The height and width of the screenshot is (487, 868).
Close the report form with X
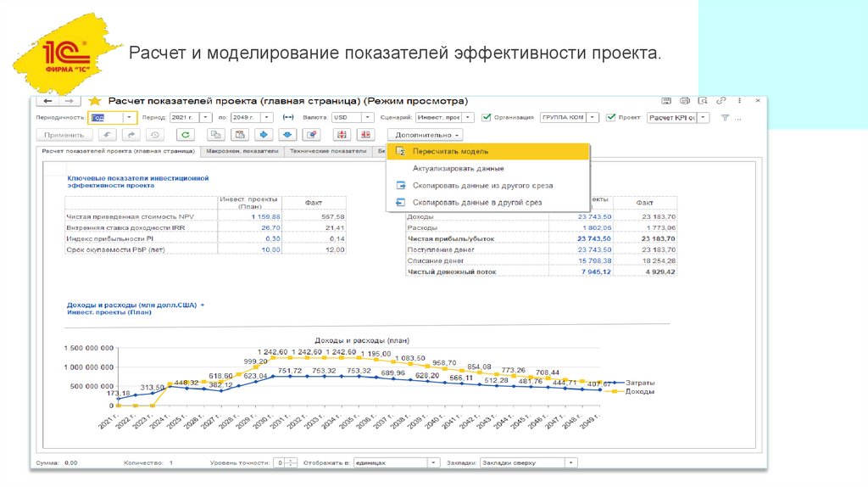pos(758,101)
